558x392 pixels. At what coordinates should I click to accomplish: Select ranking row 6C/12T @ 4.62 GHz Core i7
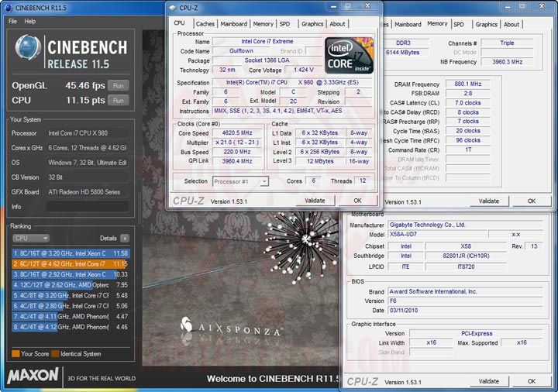coord(71,264)
